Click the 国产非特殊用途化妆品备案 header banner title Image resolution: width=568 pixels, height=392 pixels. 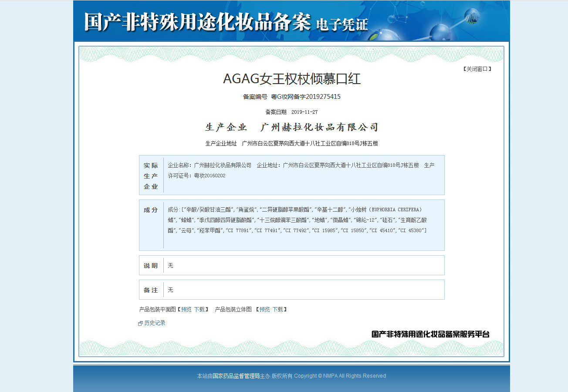[x=198, y=21]
